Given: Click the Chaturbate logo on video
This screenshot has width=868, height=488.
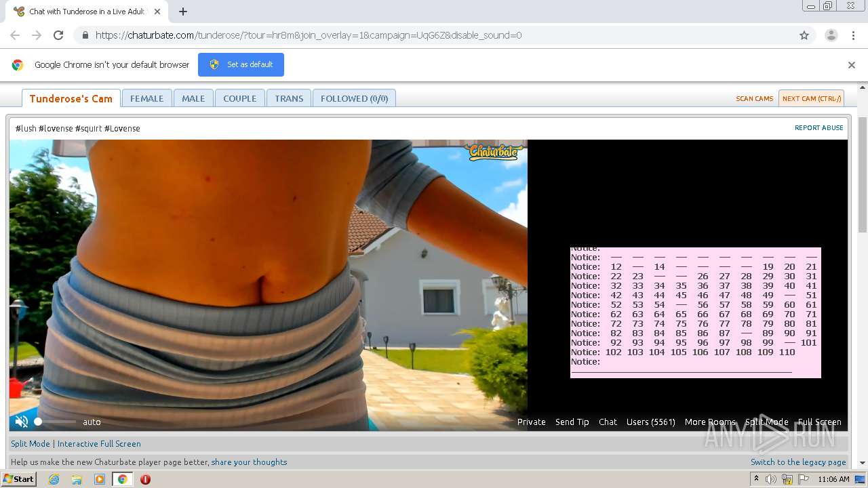Looking at the screenshot, I should click(494, 152).
